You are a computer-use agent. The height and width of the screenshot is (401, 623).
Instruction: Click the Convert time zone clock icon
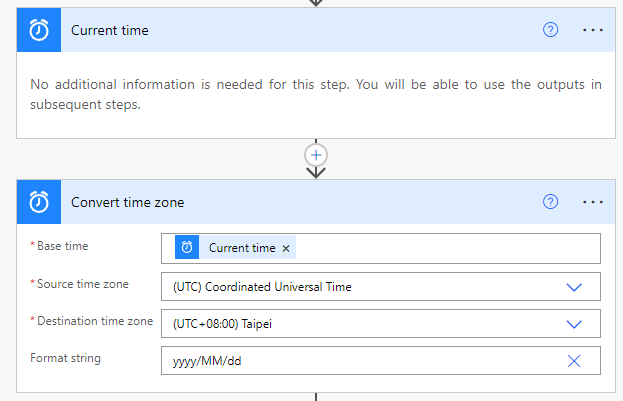[39, 202]
